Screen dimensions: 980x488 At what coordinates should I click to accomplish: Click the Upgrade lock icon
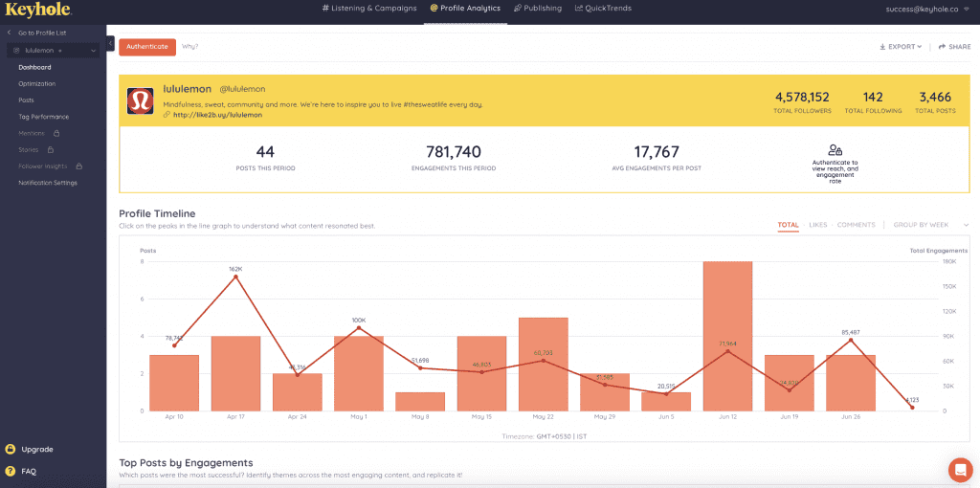pos(10,450)
